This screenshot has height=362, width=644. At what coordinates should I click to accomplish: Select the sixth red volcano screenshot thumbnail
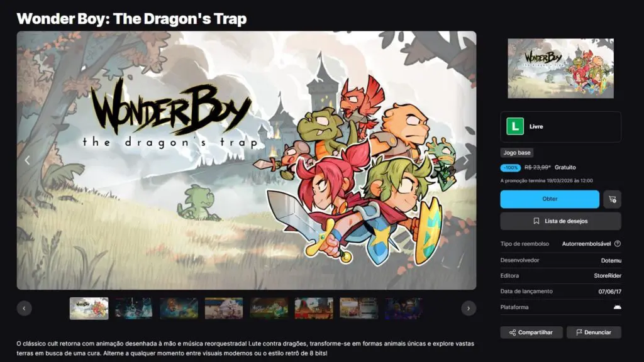pyautogui.click(x=314, y=309)
